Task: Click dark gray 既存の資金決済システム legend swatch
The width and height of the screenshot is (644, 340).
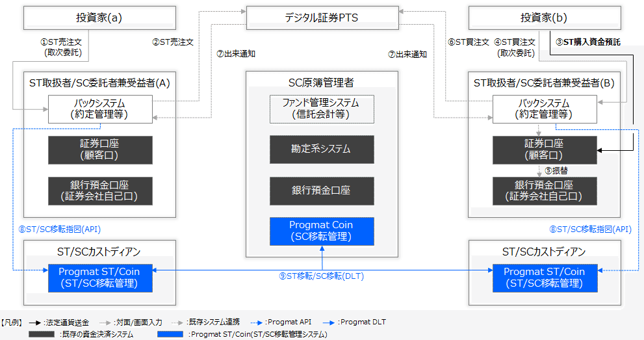Action: click(42, 334)
